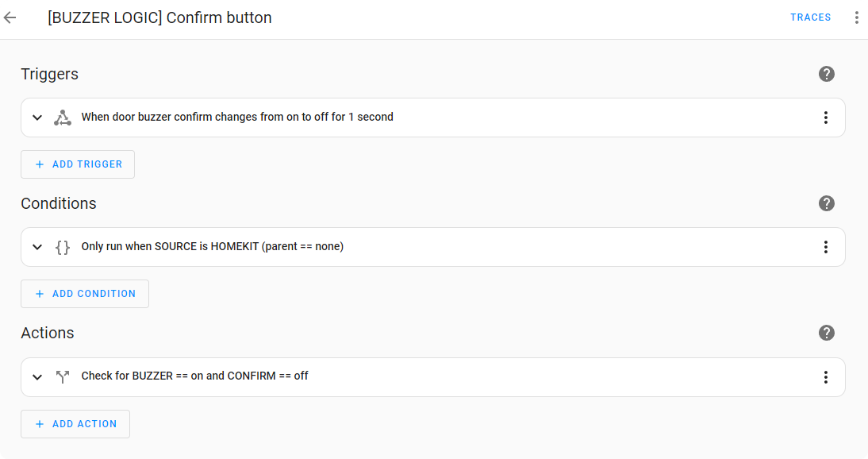Open the condition card's options menu
The image size is (868, 459).
click(x=826, y=246)
